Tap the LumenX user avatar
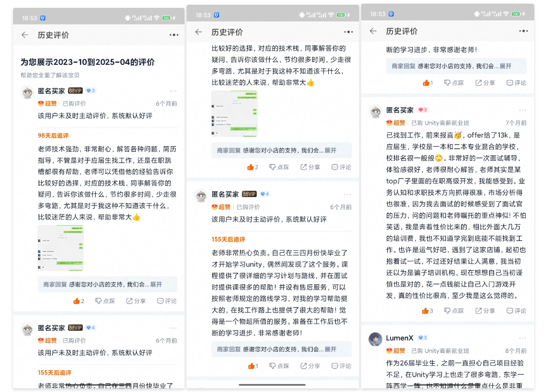Image resolution: width=553 pixels, height=392 pixels. (x=375, y=339)
